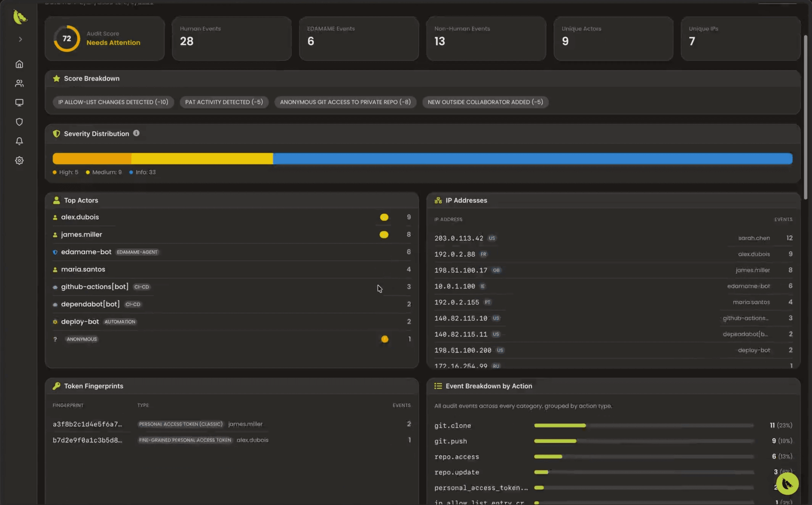This screenshot has height=505, width=812.
Task: Click the Severity Distribution info icon
Action: click(136, 133)
